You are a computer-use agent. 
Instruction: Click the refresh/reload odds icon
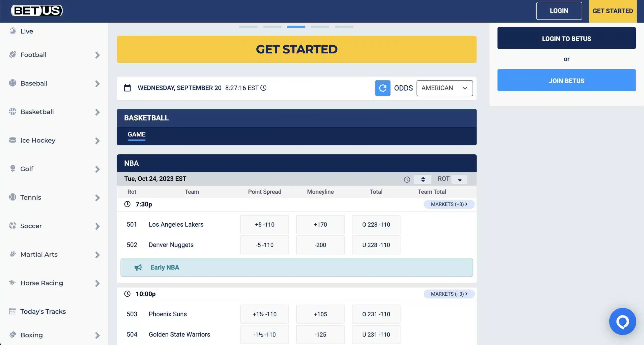point(382,88)
